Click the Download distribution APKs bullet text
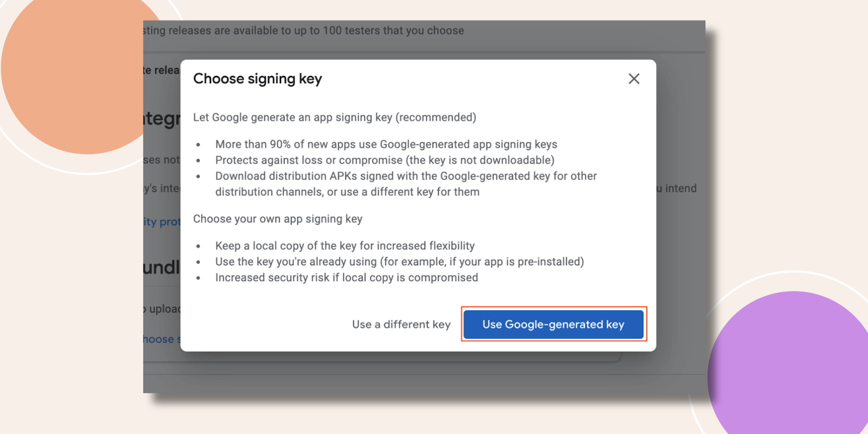 [x=406, y=184]
